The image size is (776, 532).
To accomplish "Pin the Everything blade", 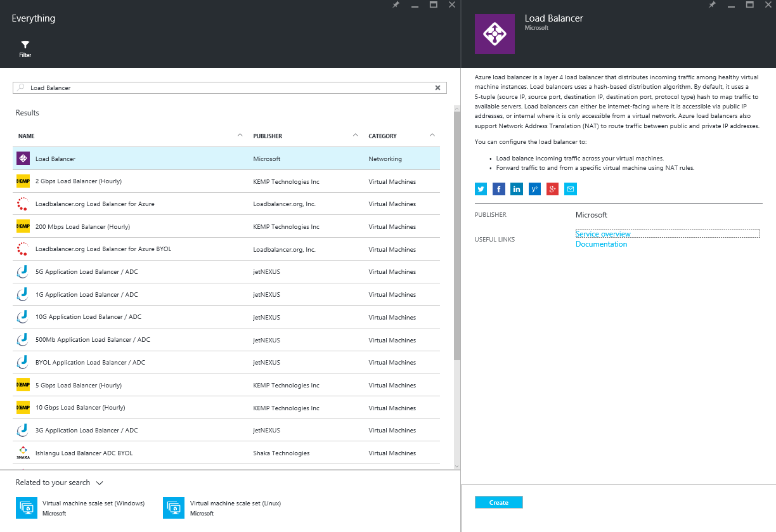I will tap(396, 5).
